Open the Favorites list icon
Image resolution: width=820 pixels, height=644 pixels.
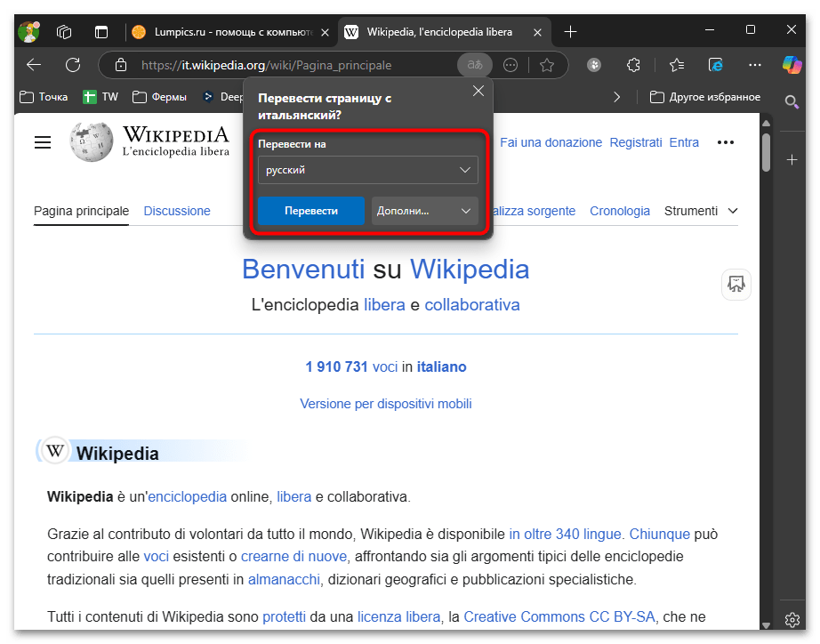pos(677,65)
